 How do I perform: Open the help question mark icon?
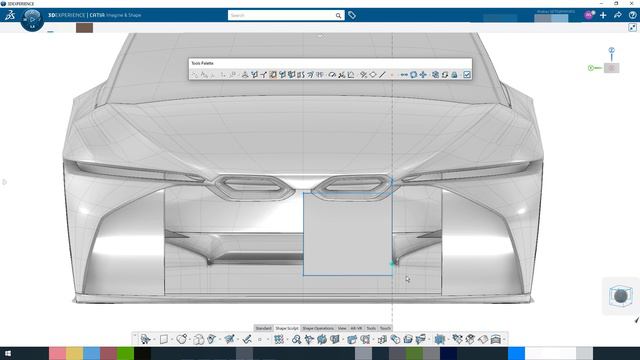[x=632, y=15]
